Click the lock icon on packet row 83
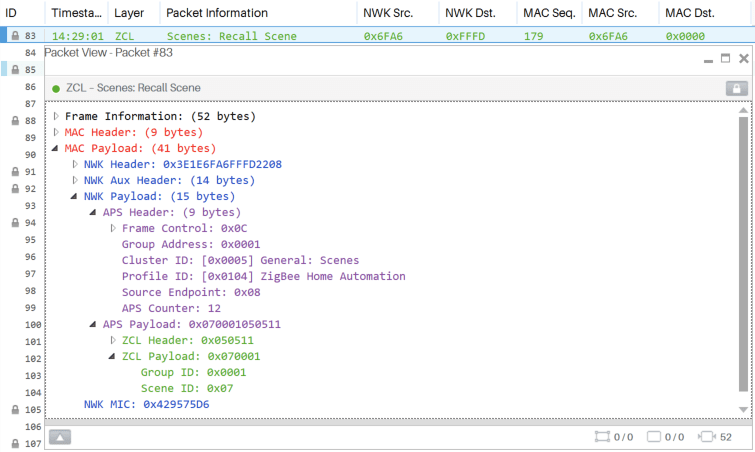 coord(14,36)
